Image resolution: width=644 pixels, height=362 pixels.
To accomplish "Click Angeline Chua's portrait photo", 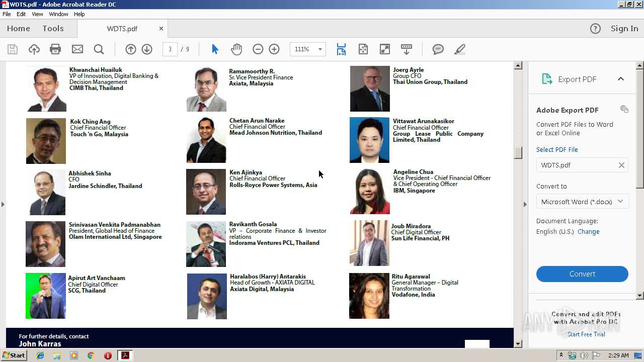I will pyautogui.click(x=370, y=191).
